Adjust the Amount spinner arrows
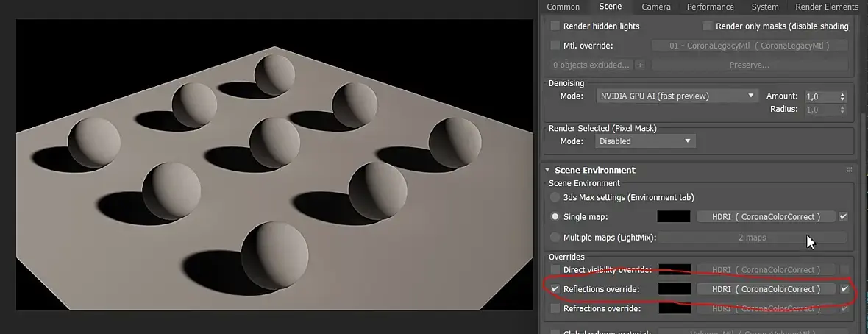 point(842,96)
